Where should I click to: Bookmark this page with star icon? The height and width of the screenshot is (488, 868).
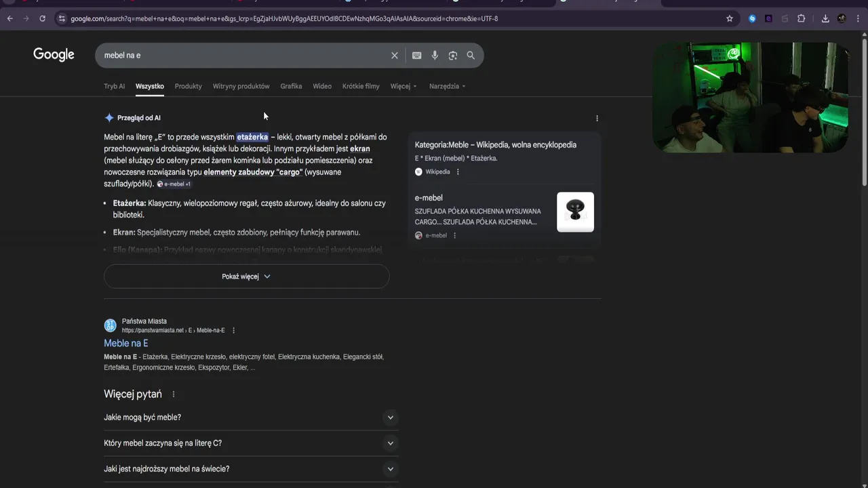(x=730, y=18)
